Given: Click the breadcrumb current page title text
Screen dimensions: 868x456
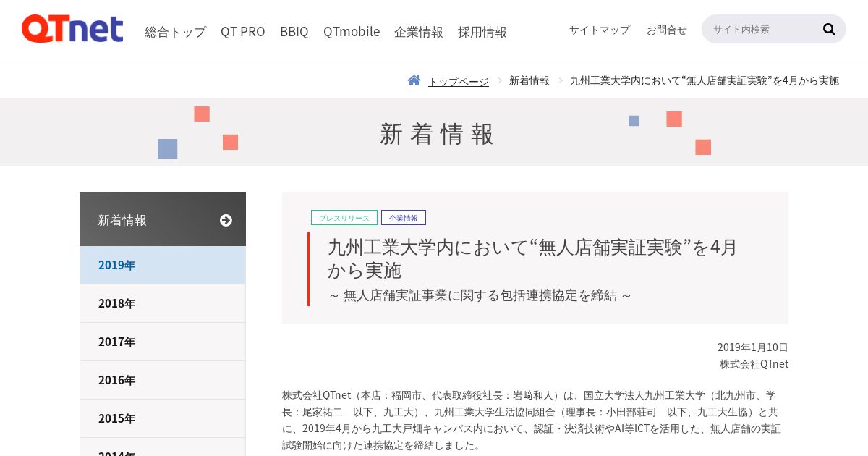Looking at the screenshot, I should [x=705, y=80].
